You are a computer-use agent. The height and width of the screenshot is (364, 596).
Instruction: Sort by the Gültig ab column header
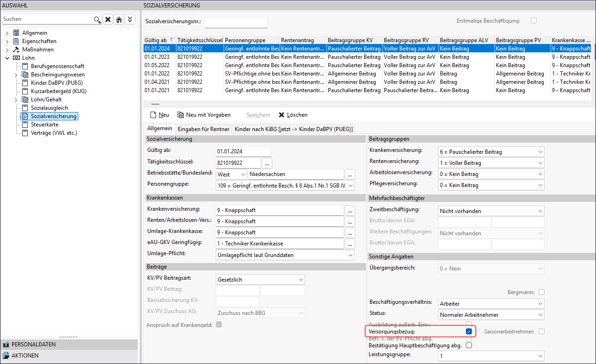click(159, 40)
